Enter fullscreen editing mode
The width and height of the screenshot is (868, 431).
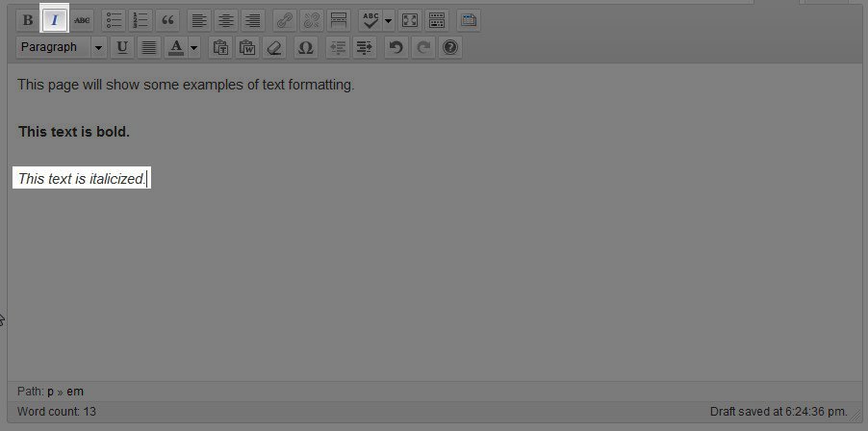410,20
